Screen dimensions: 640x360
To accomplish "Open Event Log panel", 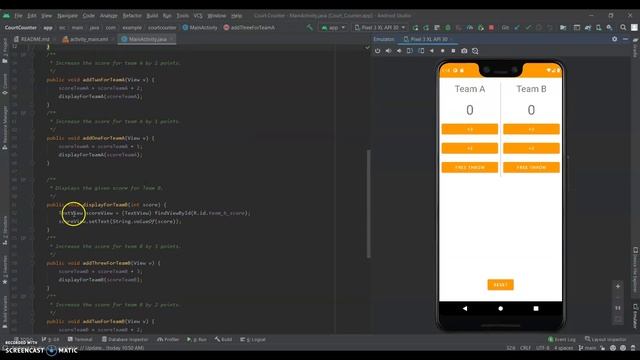I will (x=562, y=339).
